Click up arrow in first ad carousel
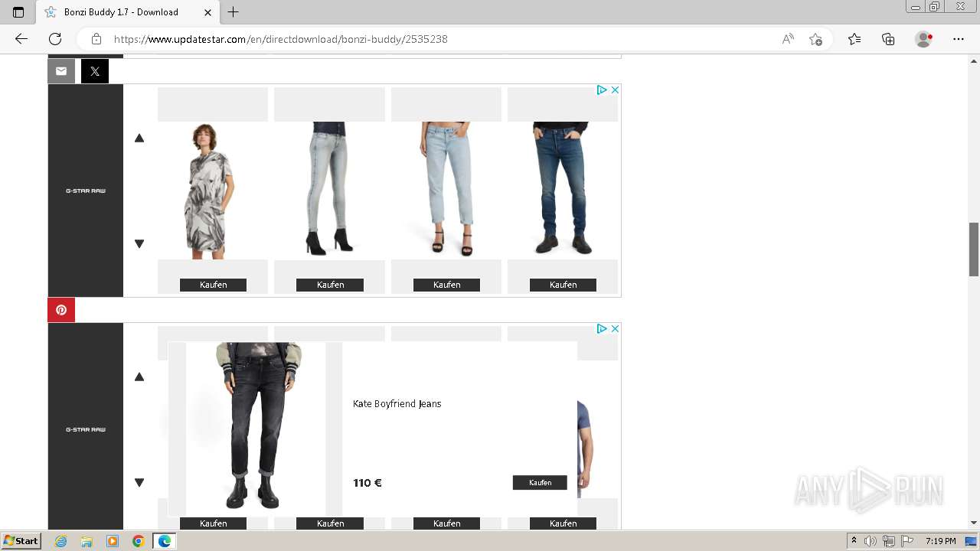 [x=139, y=139]
